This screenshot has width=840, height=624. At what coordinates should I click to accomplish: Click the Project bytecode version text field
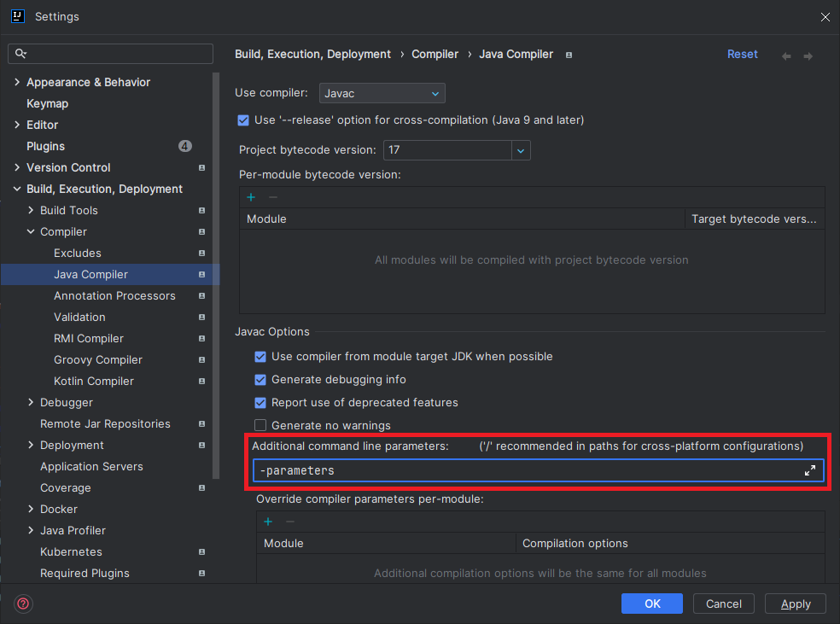click(x=447, y=150)
